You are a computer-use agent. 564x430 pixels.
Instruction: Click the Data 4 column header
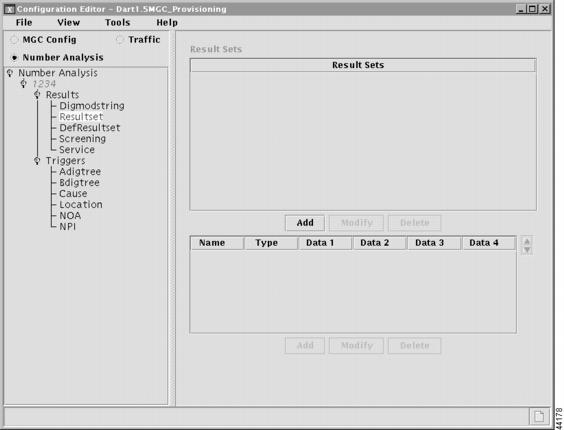click(488, 243)
